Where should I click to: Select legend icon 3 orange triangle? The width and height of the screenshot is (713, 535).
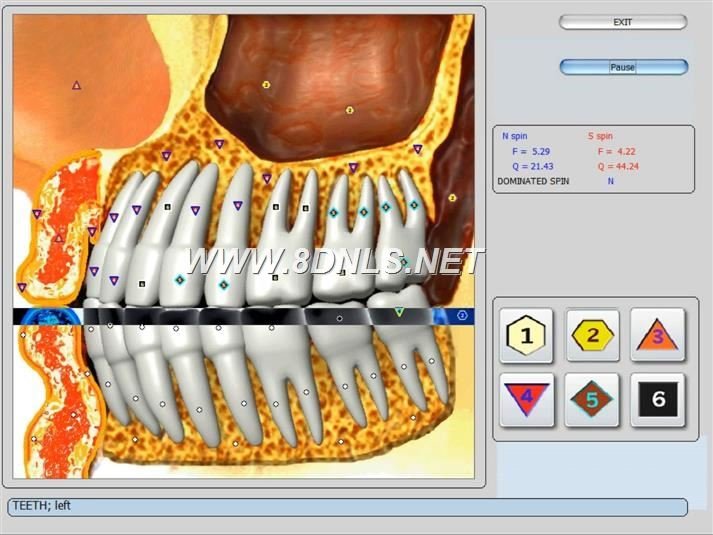coord(657,335)
